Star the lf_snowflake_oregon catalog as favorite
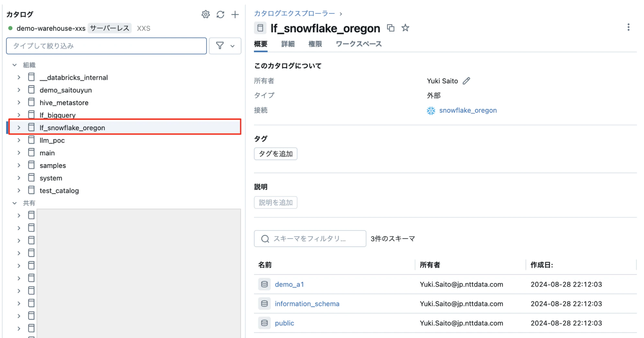Image resolution: width=644 pixels, height=338 pixels. 405,28
